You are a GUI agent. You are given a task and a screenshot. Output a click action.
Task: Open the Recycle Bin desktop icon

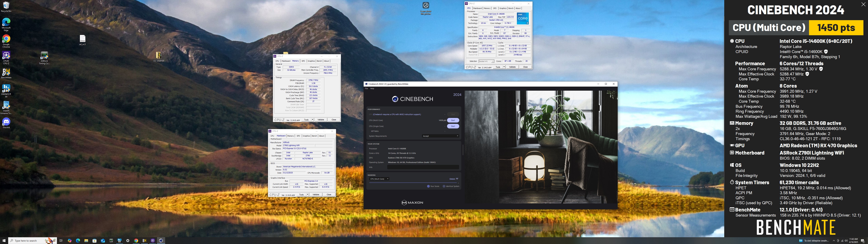point(6,7)
